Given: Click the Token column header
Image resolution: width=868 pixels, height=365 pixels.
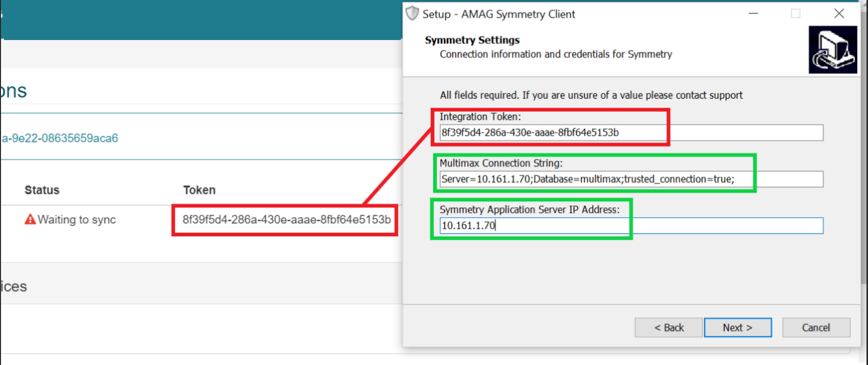Looking at the screenshot, I should pyautogui.click(x=199, y=190).
